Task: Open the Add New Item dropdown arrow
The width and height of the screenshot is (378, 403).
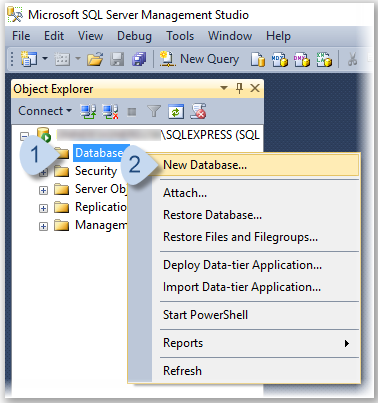Action: tap(78, 59)
